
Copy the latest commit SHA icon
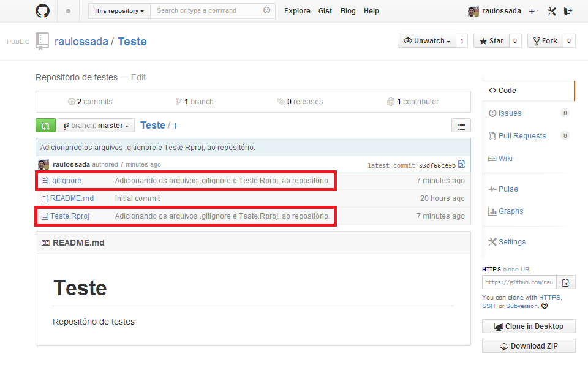coord(462,164)
